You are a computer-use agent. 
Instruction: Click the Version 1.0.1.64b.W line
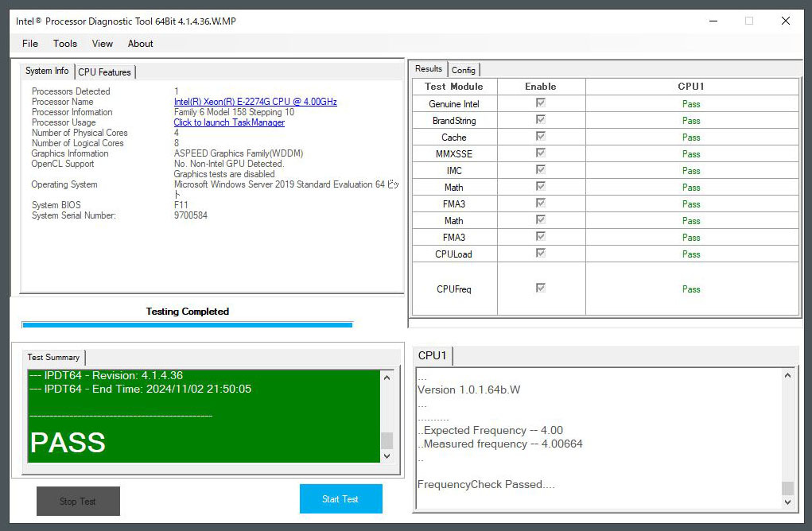pyautogui.click(x=468, y=390)
